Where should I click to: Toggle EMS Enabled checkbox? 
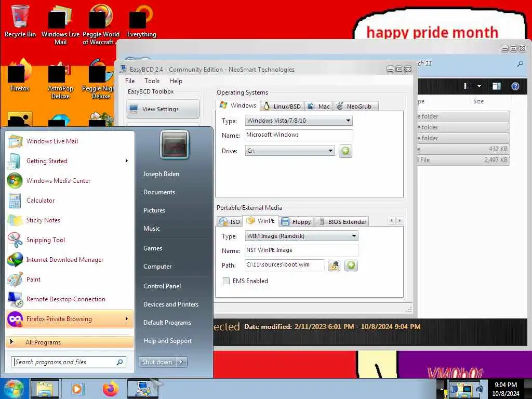(226, 281)
